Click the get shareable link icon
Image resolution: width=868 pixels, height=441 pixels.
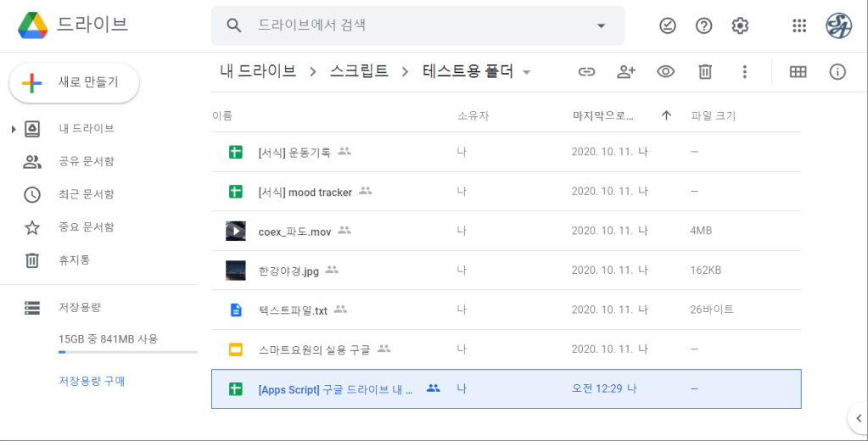coord(586,72)
